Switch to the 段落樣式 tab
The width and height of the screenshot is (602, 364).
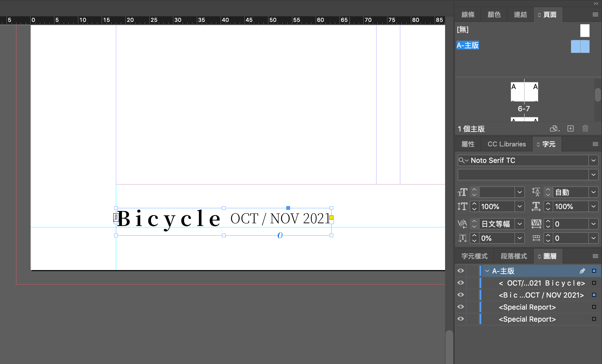click(514, 256)
